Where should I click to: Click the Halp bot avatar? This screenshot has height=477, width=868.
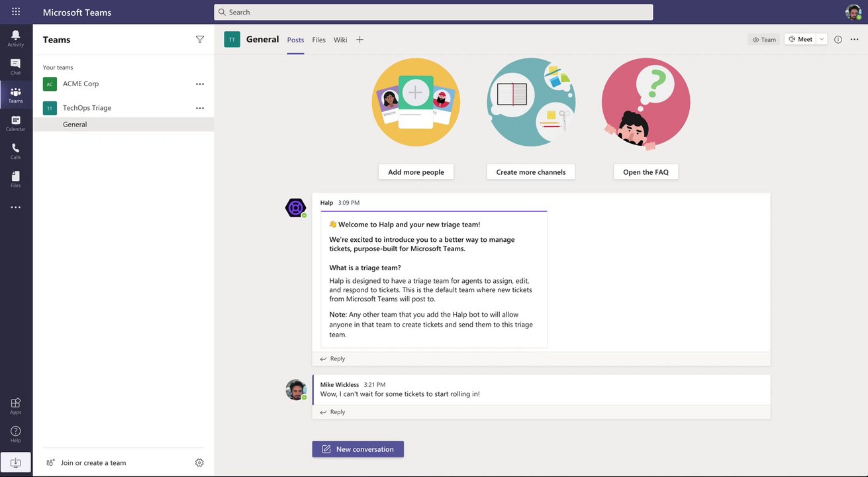pos(295,208)
